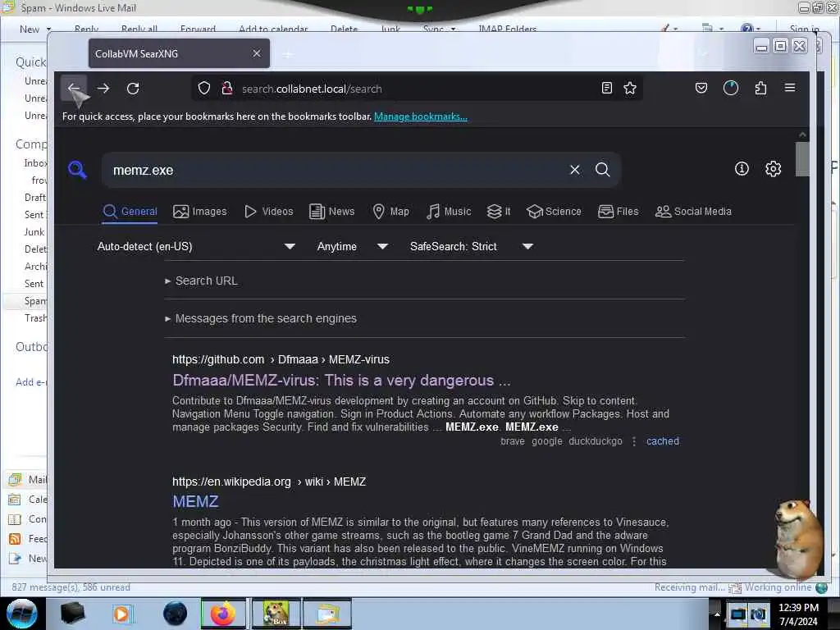Open Mail shortcut in Windows Live Mail

click(x=27, y=479)
